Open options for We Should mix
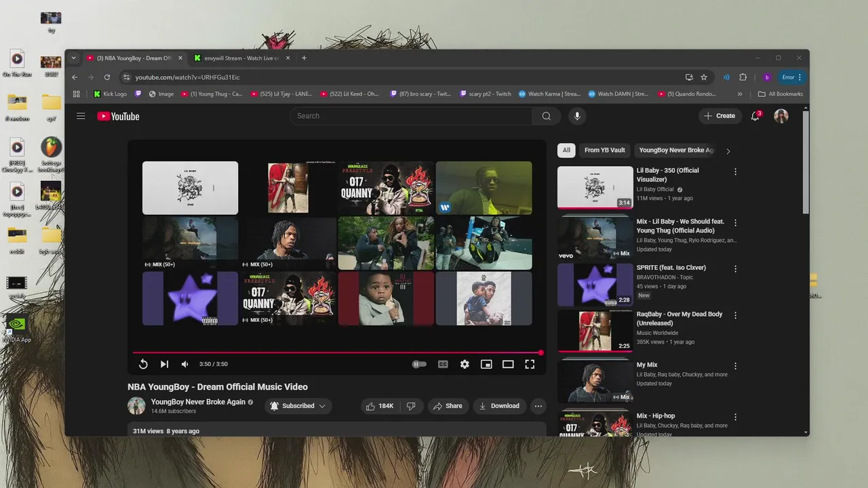This screenshot has width=868, height=488. click(735, 223)
